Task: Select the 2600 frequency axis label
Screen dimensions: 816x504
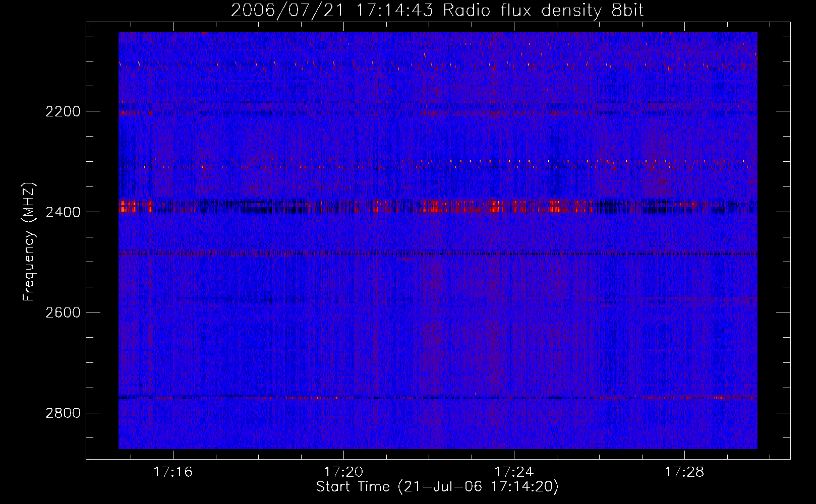Action: (63, 312)
